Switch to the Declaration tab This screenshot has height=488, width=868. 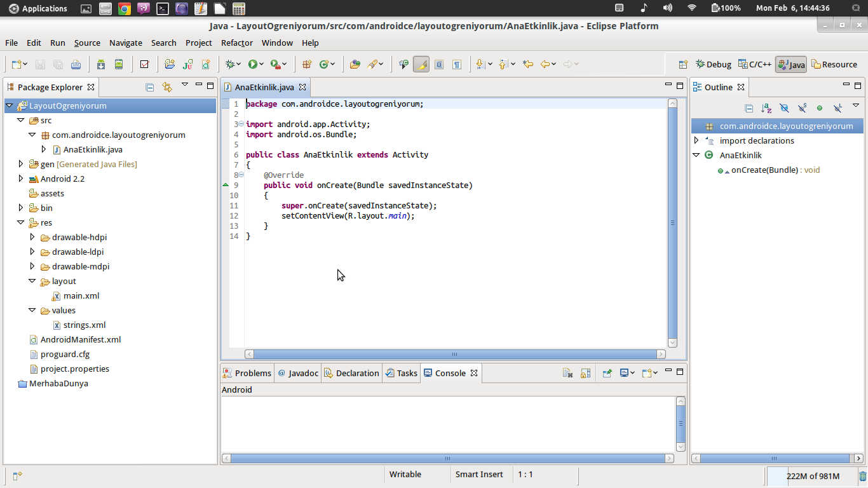(351, 373)
